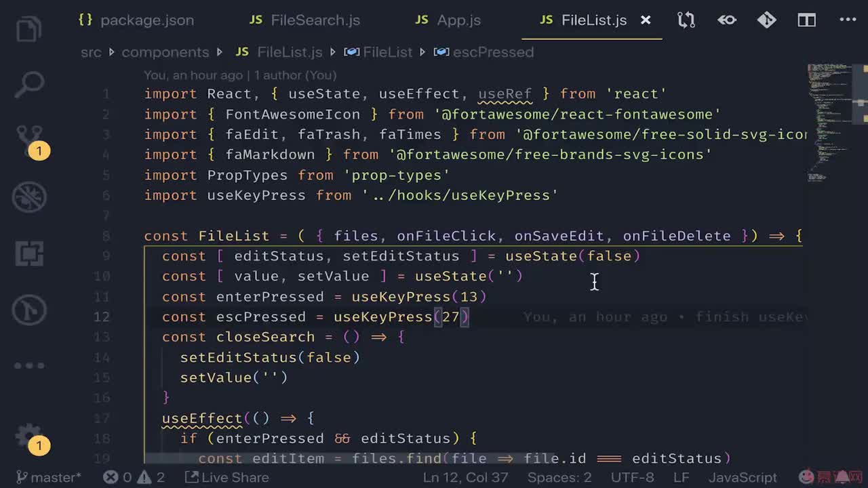Click the eye icon in the editor toolbar
The height and width of the screenshot is (488, 868).
click(727, 20)
